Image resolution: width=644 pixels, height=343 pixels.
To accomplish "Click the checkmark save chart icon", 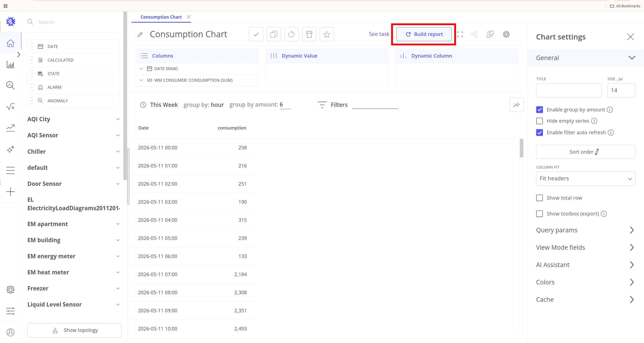I will click(x=256, y=34).
